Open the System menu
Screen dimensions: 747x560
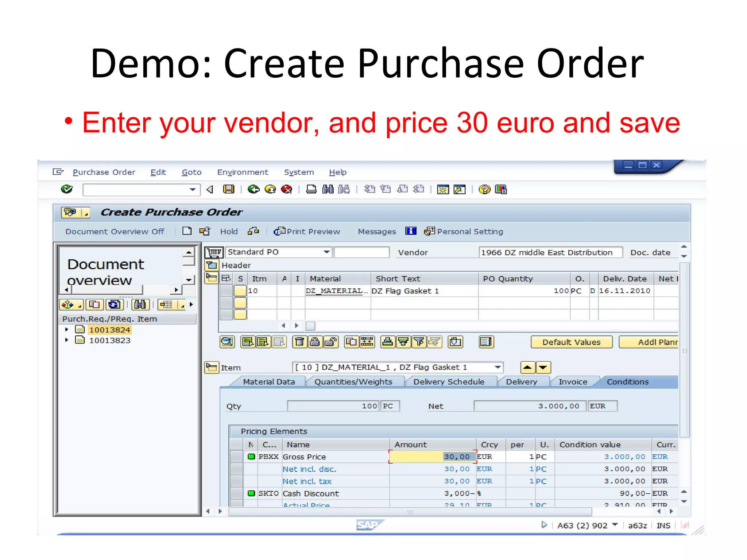point(299,172)
